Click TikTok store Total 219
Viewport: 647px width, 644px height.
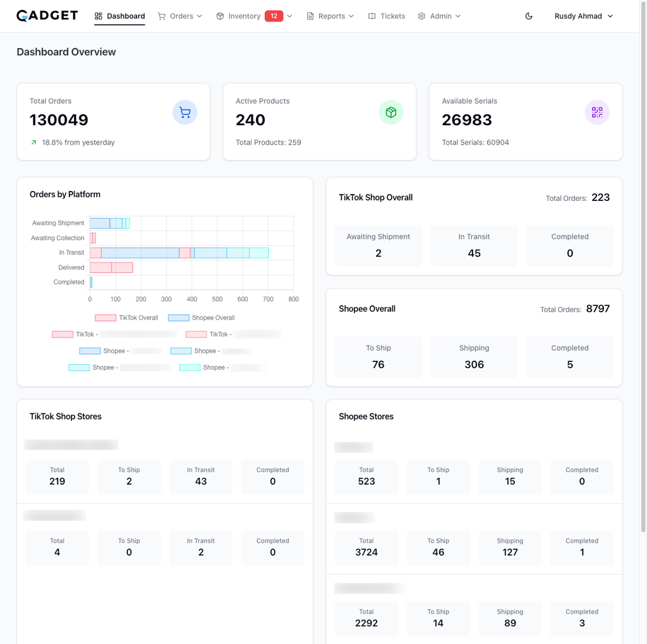(57, 477)
